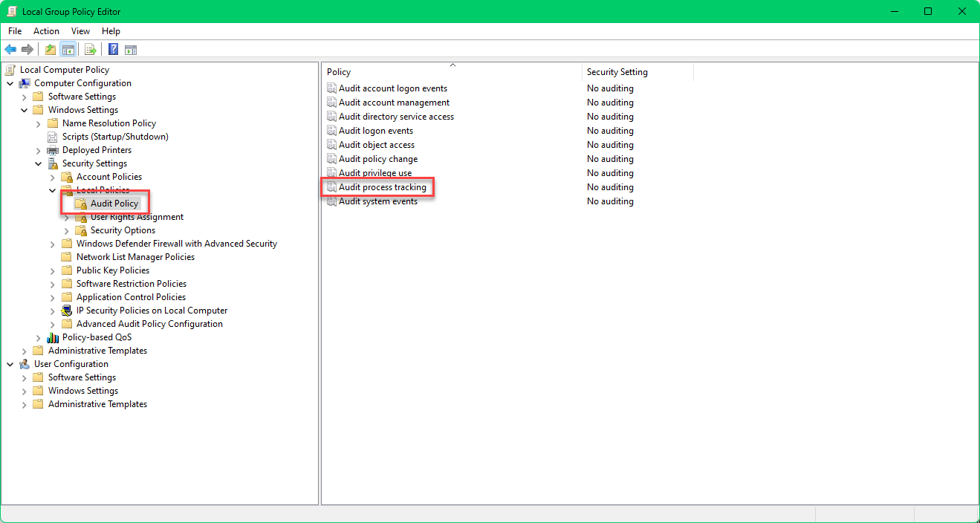Viewport: 980px width, 523px height.
Task: Click the Forward navigation arrow
Action: tap(28, 49)
